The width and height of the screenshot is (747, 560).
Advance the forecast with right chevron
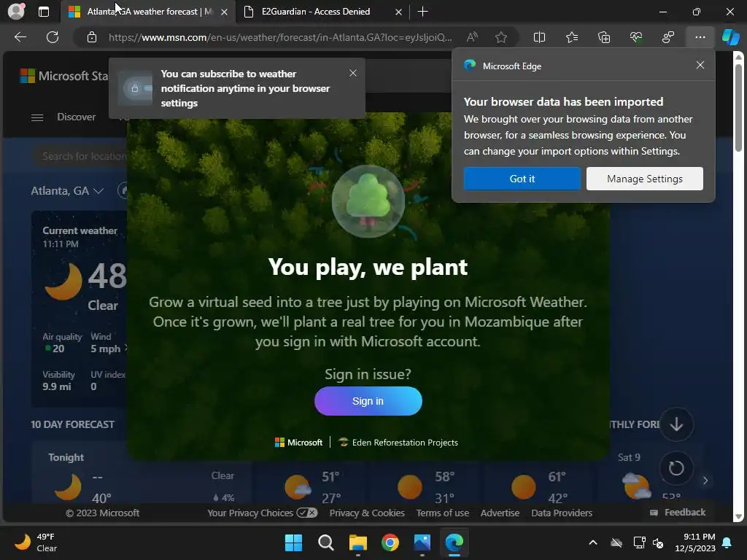[705, 481]
